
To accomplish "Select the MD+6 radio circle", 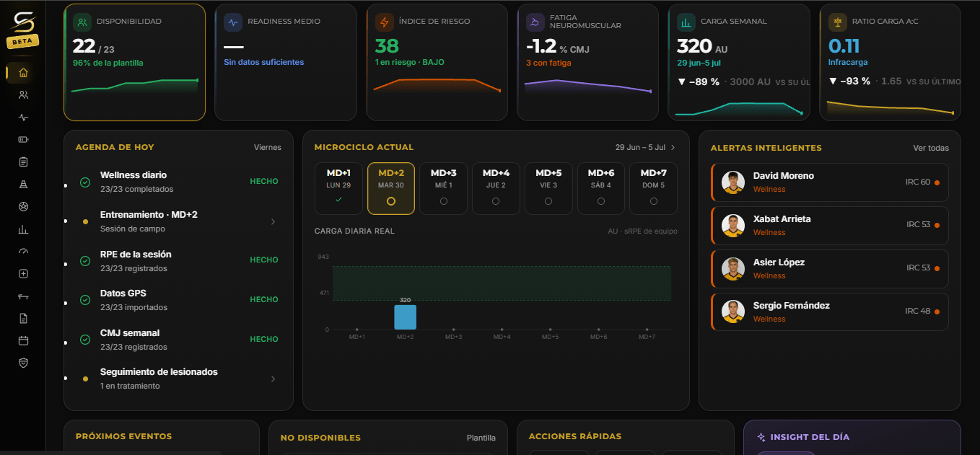I will [x=601, y=201].
